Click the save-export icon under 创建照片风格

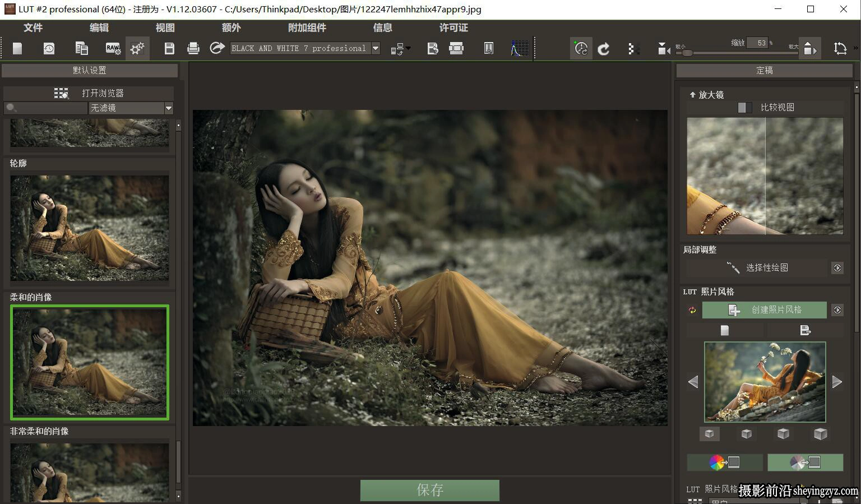click(806, 330)
